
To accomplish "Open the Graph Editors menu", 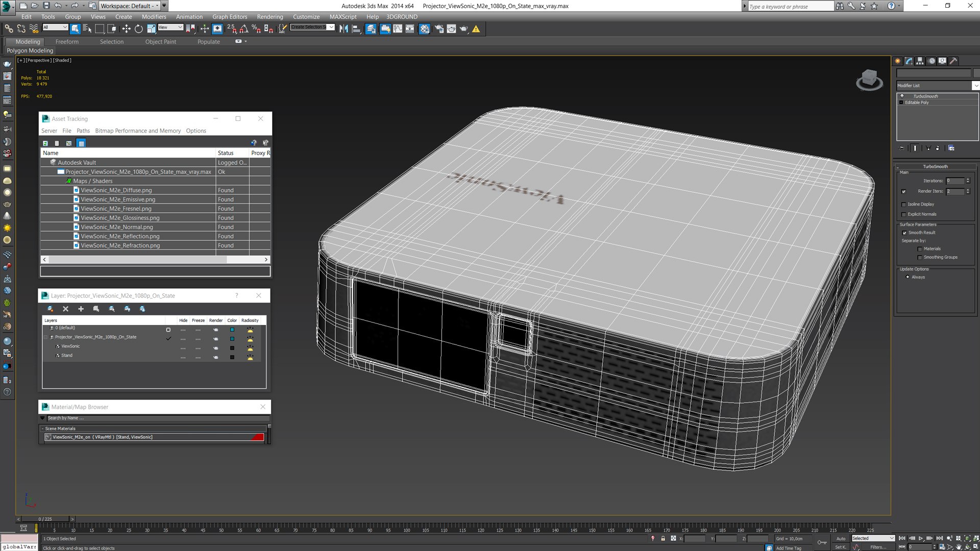I will pyautogui.click(x=230, y=17).
